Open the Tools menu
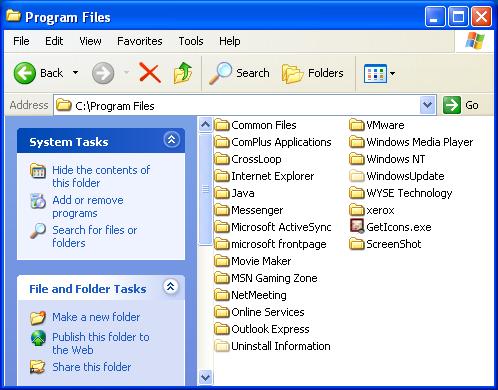The width and height of the screenshot is (498, 390). pos(191,41)
